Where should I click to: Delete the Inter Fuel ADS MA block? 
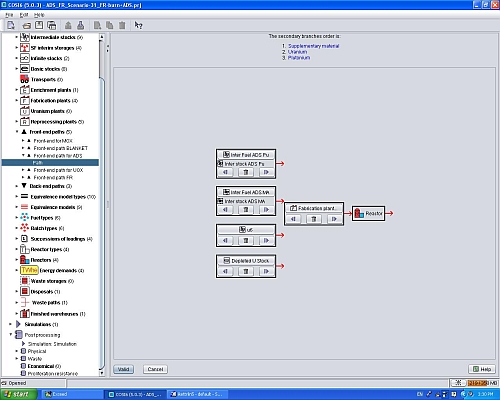[x=246, y=210]
